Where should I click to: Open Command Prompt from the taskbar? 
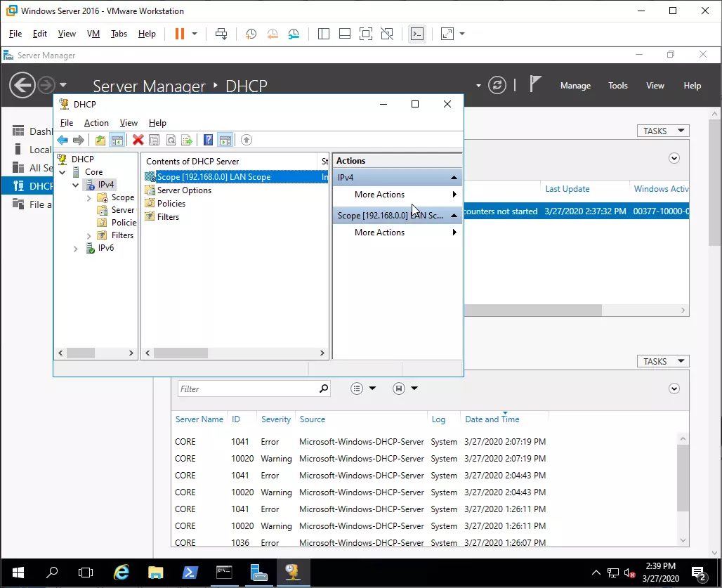pyautogui.click(x=224, y=573)
